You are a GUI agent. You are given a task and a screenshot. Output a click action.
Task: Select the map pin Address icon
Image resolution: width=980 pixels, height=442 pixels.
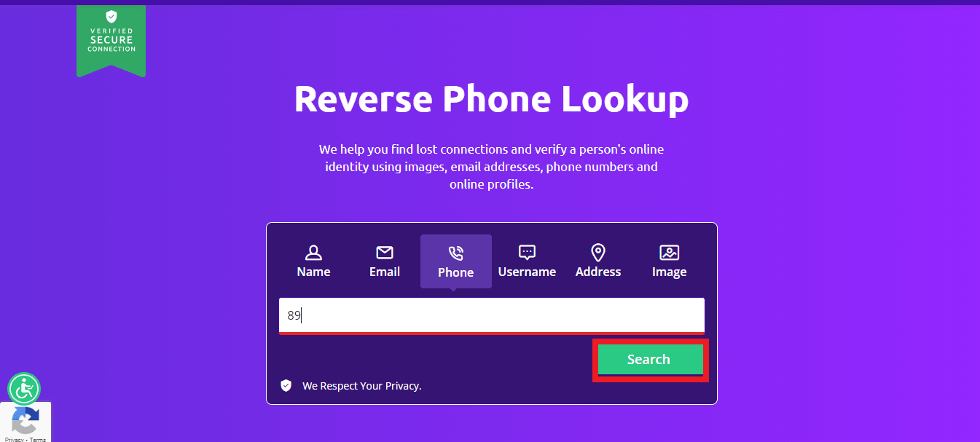point(598,253)
